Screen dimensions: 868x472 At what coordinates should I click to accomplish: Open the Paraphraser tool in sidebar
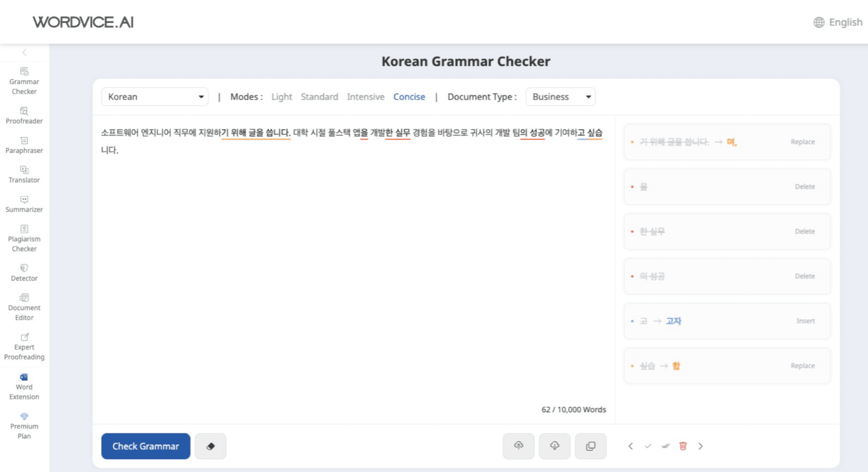tap(24, 145)
